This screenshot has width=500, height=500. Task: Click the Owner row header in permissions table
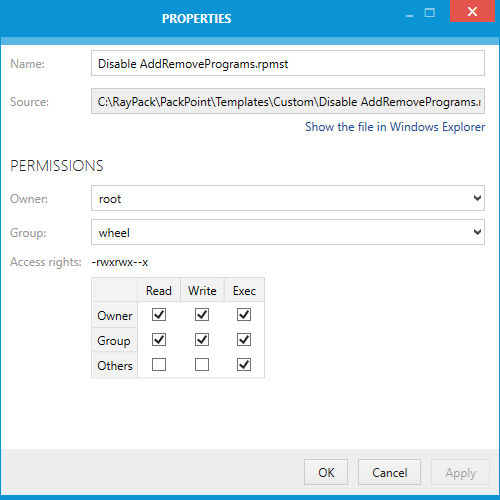coord(115,315)
